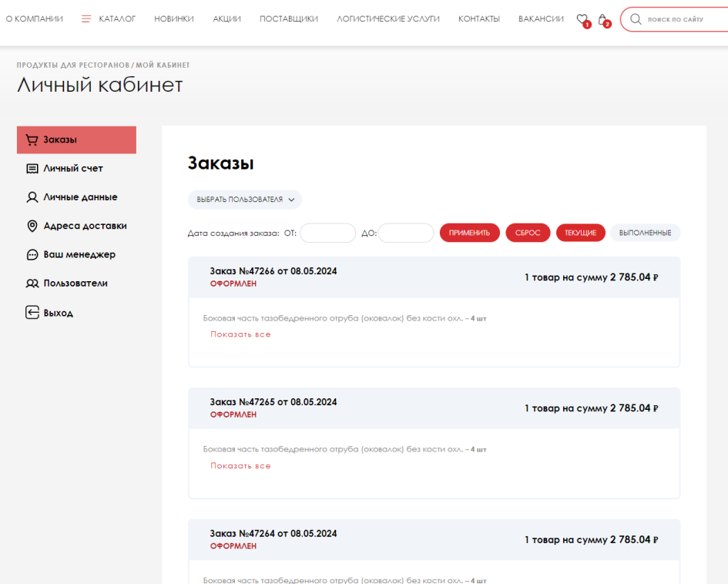The height and width of the screenshot is (584, 728).
Task: Click the search magnifier icon
Action: tap(636, 19)
